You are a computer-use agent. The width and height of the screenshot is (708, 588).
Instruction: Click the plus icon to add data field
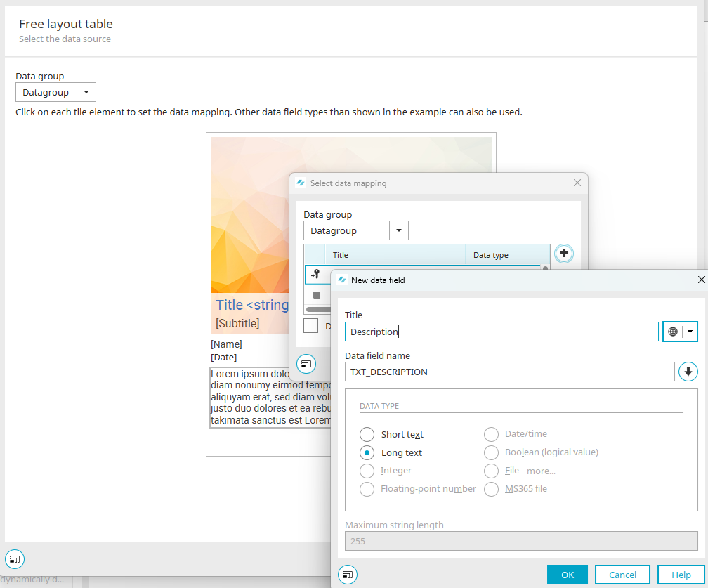563,254
